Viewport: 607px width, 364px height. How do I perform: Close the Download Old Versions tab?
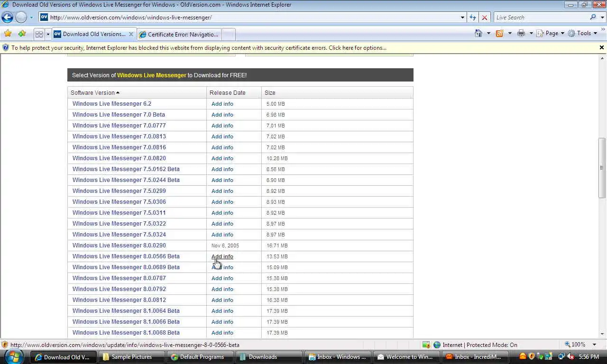tap(131, 34)
